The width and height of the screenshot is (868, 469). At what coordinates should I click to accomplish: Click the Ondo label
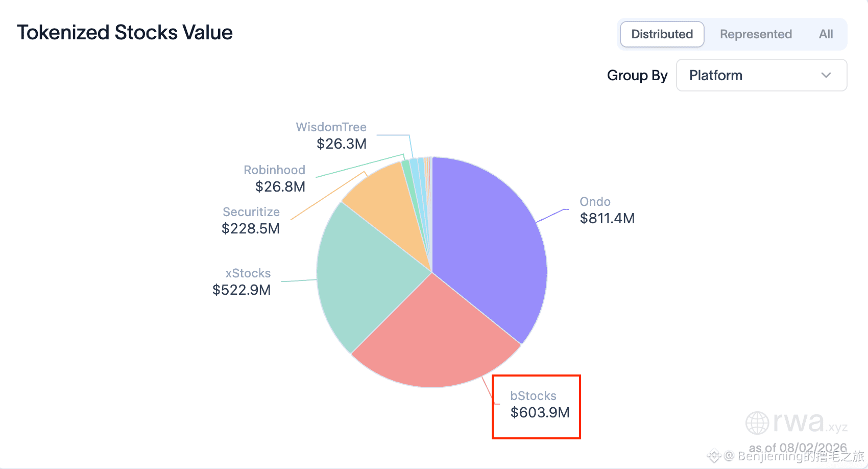(x=595, y=202)
